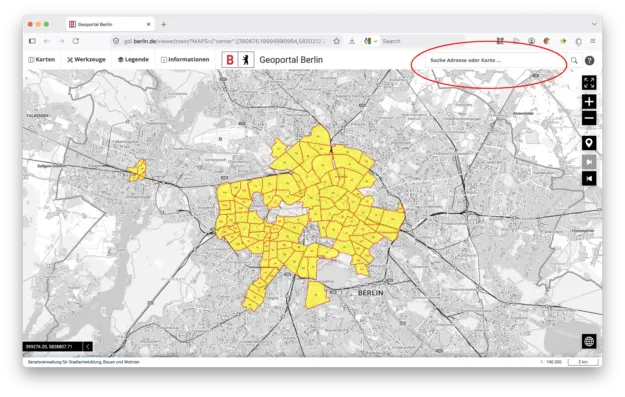Locate my position with the pin icon
The image size is (625, 397).
(x=589, y=143)
